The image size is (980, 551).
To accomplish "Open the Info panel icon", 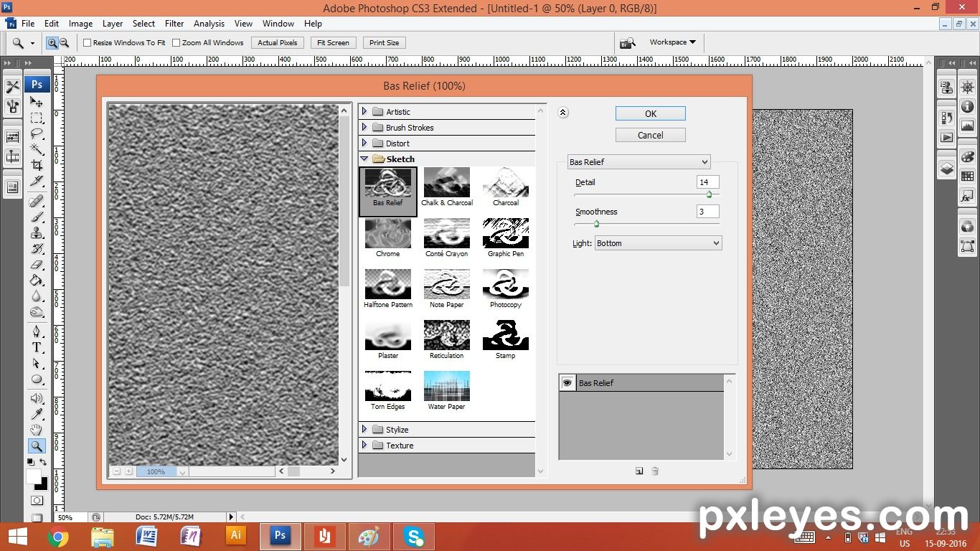I will pyautogui.click(x=967, y=107).
